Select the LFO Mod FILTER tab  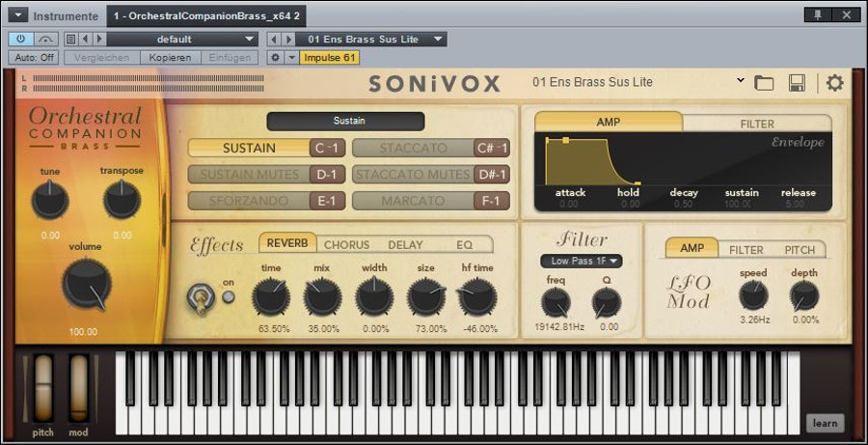[x=746, y=250]
